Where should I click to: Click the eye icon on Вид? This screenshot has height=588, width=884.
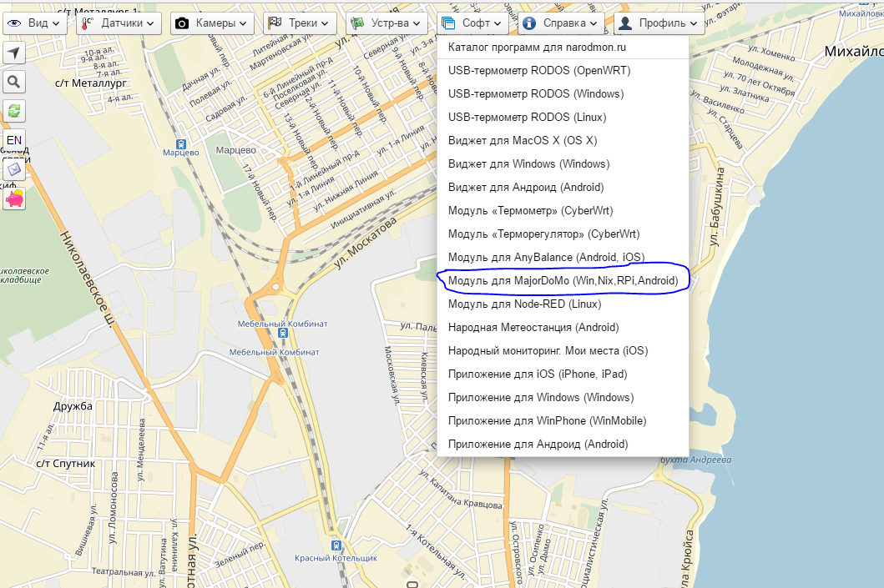click(x=14, y=23)
